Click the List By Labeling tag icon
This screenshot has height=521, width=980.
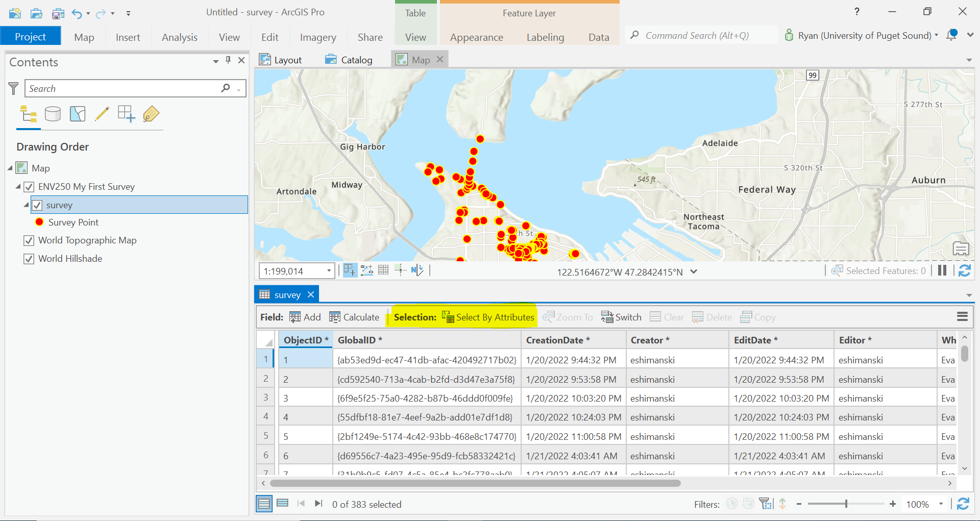click(151, 114)
